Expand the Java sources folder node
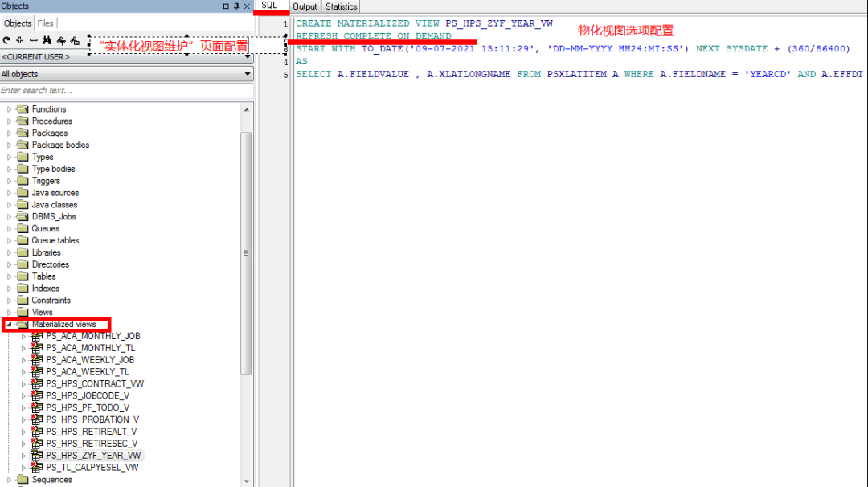This screenshot has width=868, height=487. [9, 193]
